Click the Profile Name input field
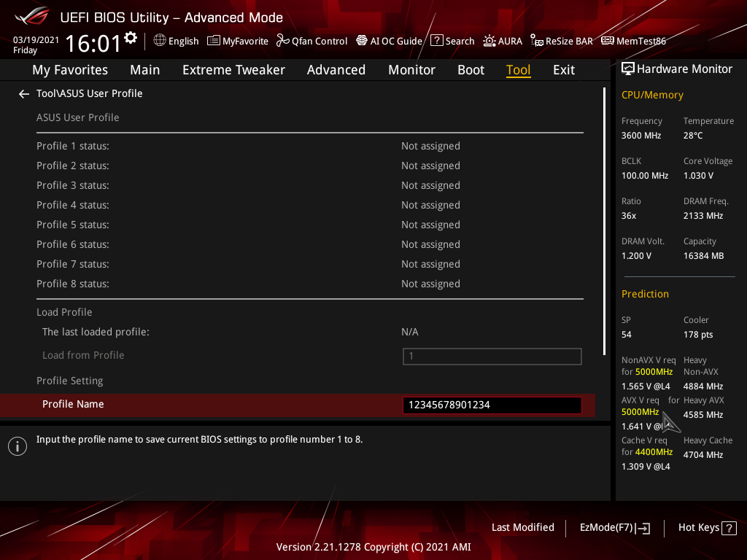The height and width of the screenshot is (560, 747). click(492, 405)
